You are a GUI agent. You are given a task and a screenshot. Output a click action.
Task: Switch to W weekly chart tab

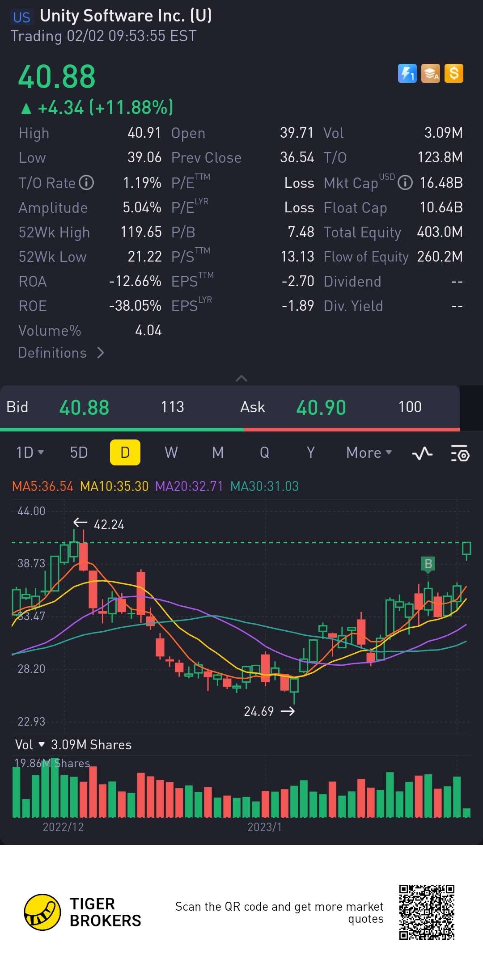click(x=171, y=452)
